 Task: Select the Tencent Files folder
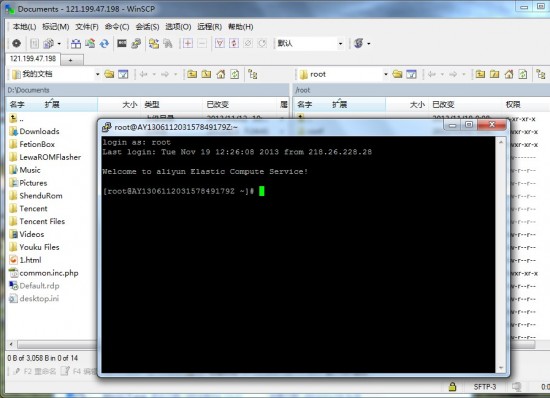tap(37, 222)
